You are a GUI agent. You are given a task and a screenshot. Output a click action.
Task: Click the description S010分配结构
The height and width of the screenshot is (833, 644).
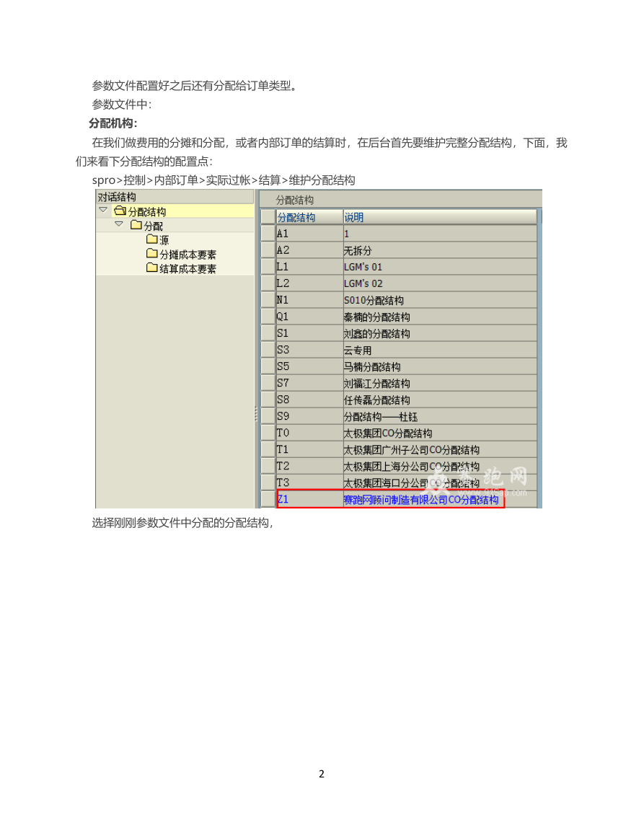coord(374,300)
